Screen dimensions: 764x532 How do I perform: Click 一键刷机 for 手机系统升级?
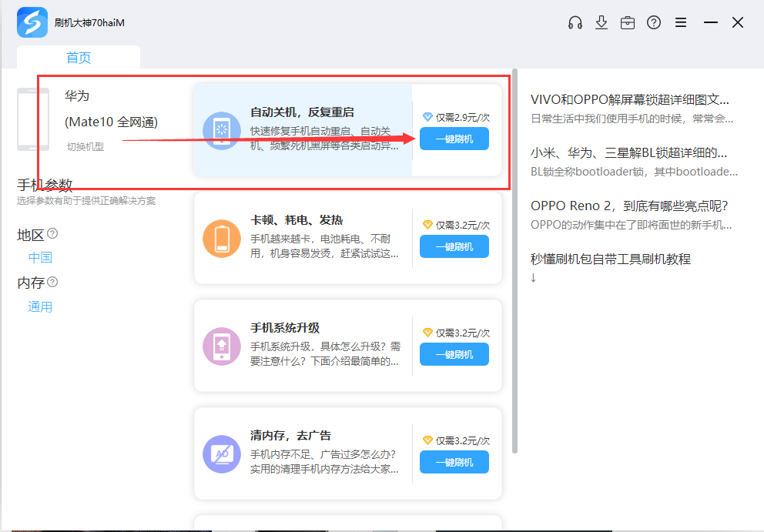click(454, 354)
